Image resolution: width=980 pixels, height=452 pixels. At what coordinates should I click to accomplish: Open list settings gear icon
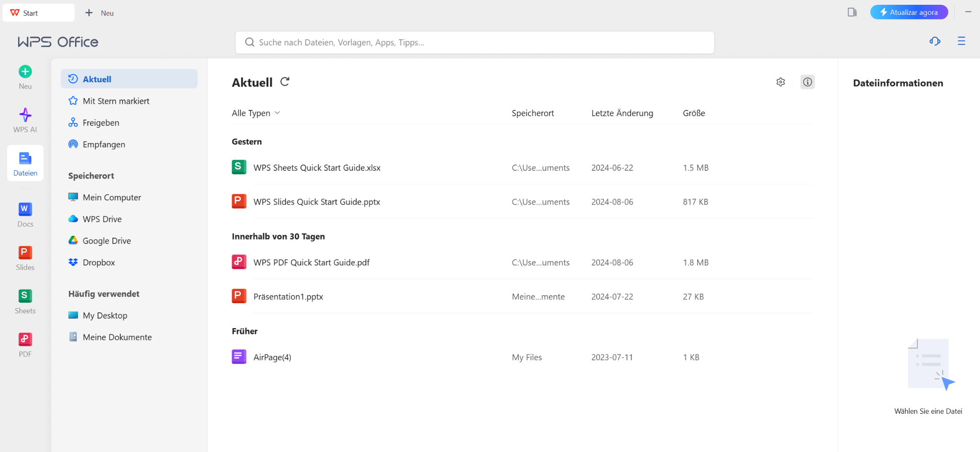coord(780,82)
